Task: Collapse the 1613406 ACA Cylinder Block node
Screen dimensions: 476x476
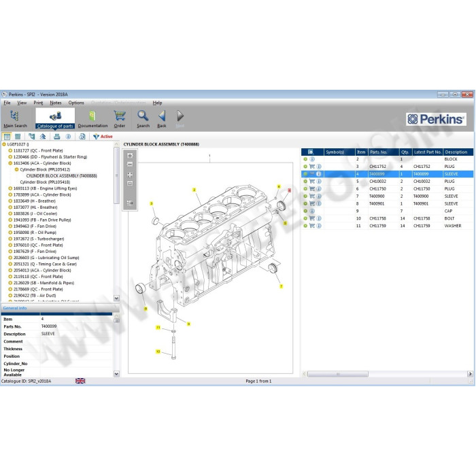Action: [10, 163]
